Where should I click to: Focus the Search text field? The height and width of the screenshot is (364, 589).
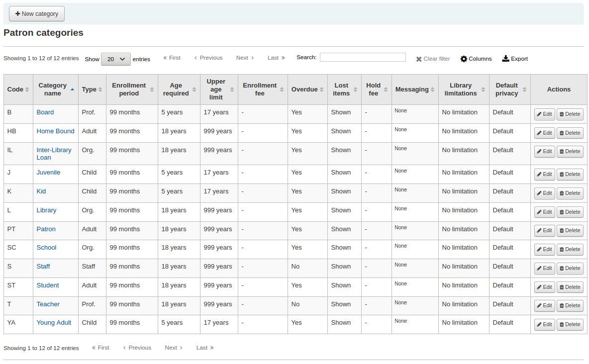tap(362, 57)
